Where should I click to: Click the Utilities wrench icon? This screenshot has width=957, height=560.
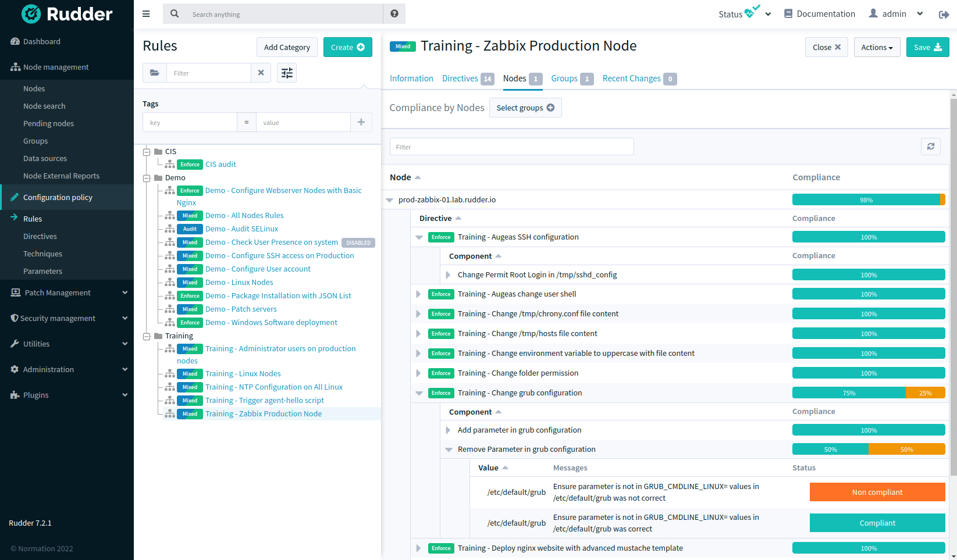[x=15, y=344]
